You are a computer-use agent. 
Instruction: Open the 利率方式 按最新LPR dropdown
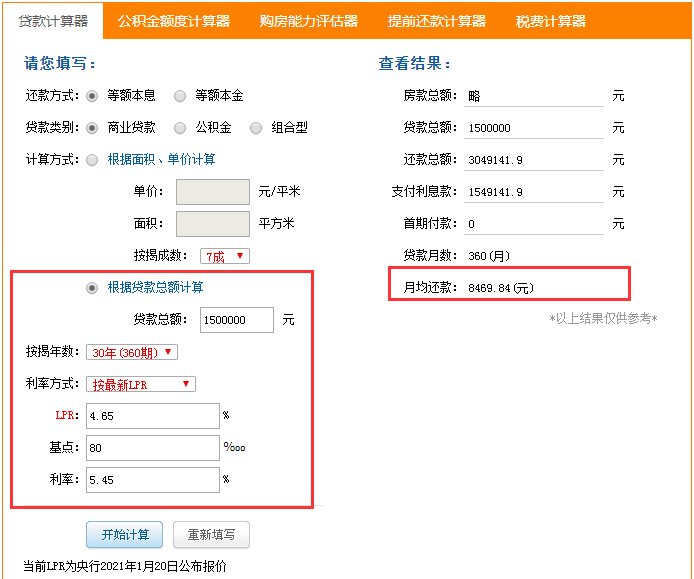(141, 384)
